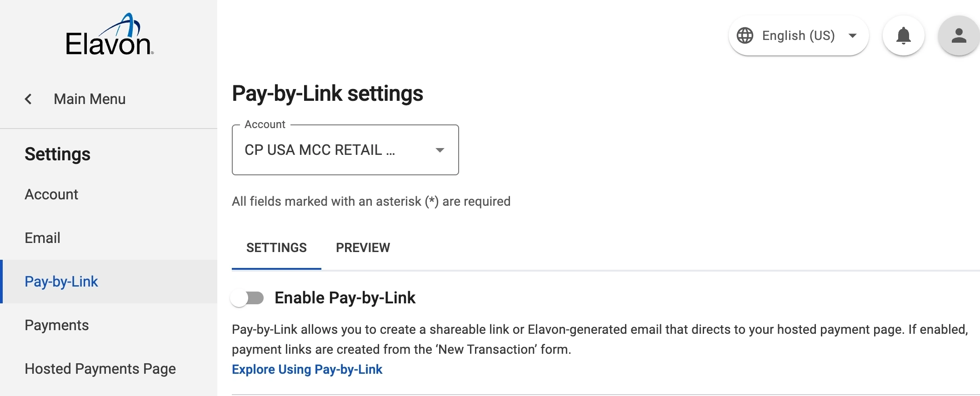Screen dimensions: 980x396
Task: Open the user profile avatar
Action: [x=959, y=35]
